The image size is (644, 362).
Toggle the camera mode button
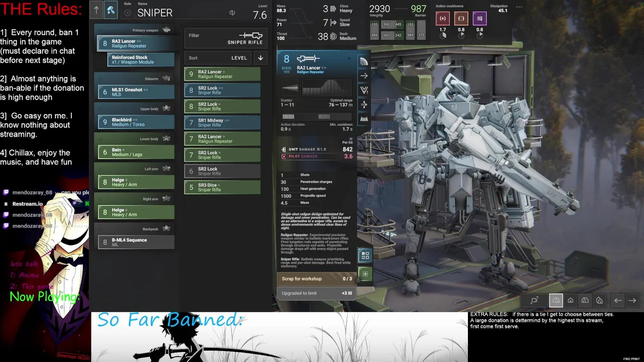pos(534,301)
